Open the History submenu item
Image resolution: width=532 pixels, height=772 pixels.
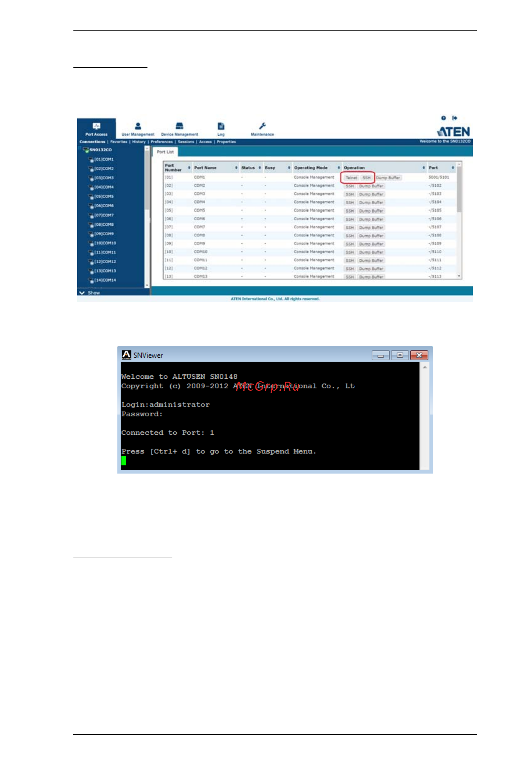tap(139, 142)
